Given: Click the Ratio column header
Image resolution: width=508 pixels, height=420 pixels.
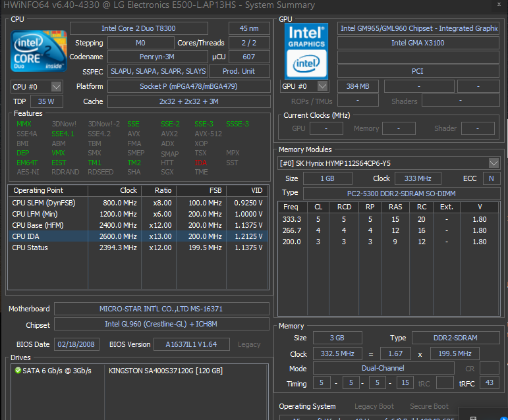Looking at the screenshot, I should click(x=159, y=191).
